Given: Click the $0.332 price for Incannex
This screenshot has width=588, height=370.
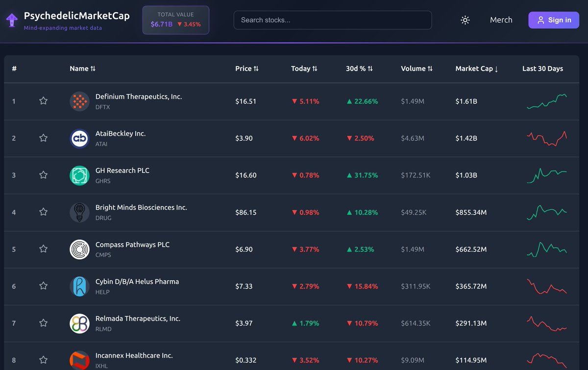Looking at the screenshot, I should click(x=245, y=360).
